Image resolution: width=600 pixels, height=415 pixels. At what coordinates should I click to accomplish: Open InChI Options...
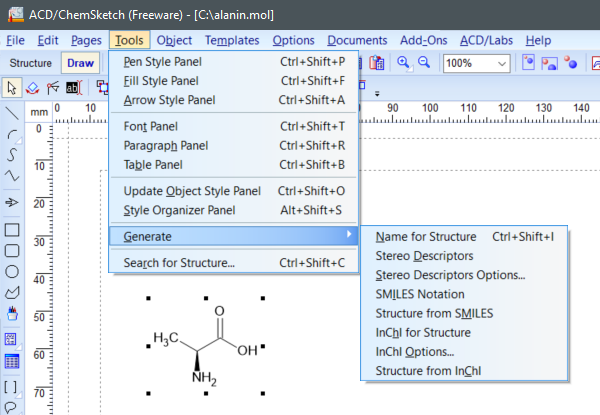464,352
